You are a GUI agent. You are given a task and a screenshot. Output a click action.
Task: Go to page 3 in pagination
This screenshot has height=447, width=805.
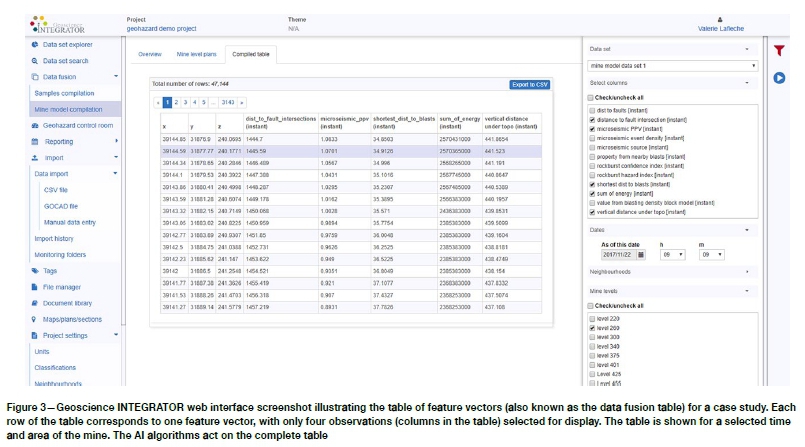pyautogui.click(x=185, y=102)
